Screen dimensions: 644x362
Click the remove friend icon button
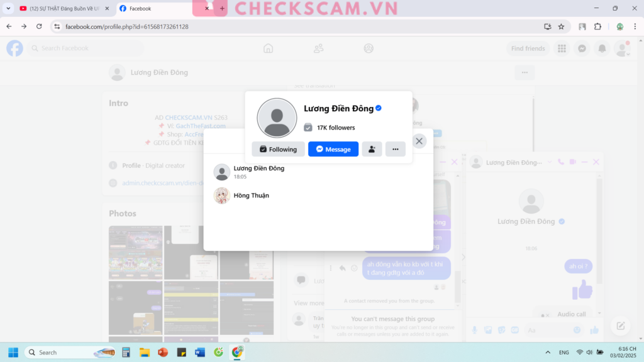[x=372, y=149]
